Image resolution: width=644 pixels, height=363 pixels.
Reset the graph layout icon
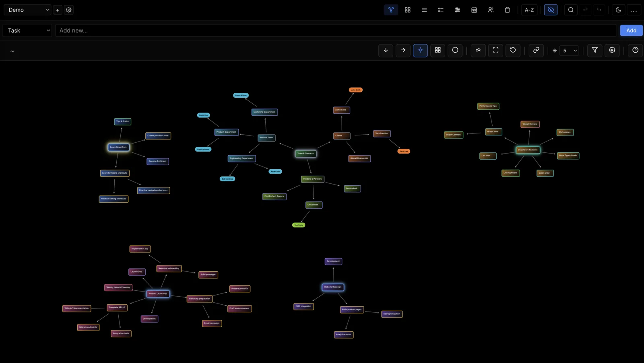click(x=513, y=50)
